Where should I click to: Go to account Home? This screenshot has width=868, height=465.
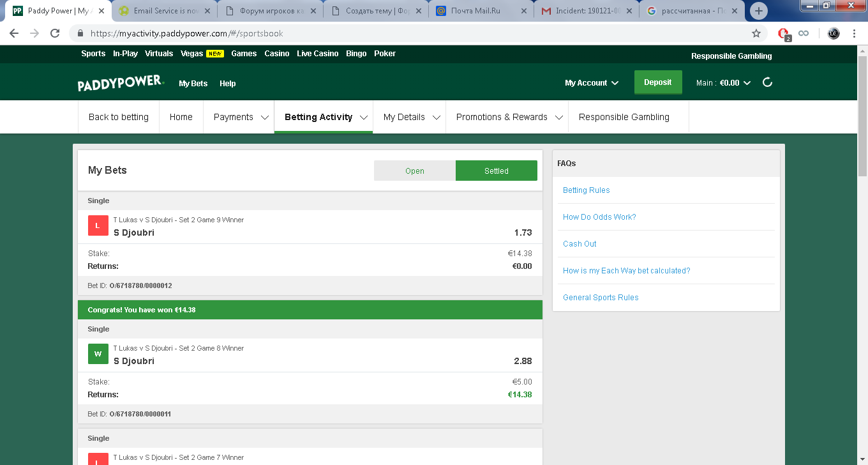tap(181, 117)
